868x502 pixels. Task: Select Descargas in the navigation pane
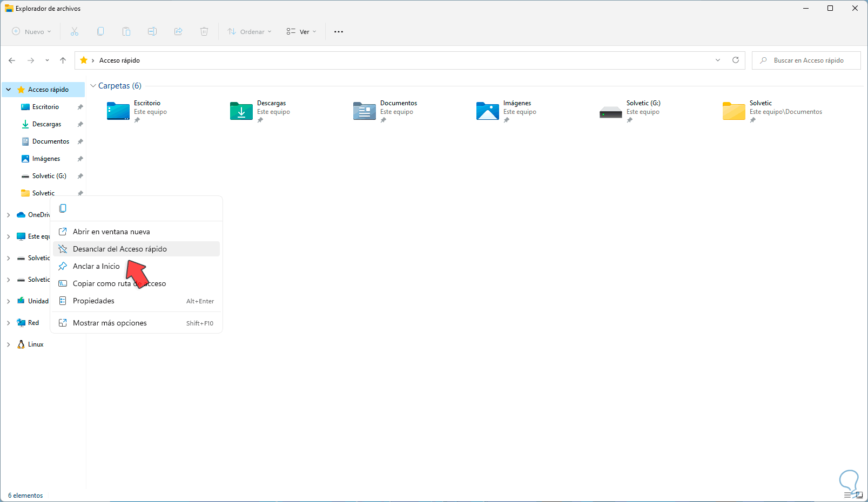tap(46, 124)
